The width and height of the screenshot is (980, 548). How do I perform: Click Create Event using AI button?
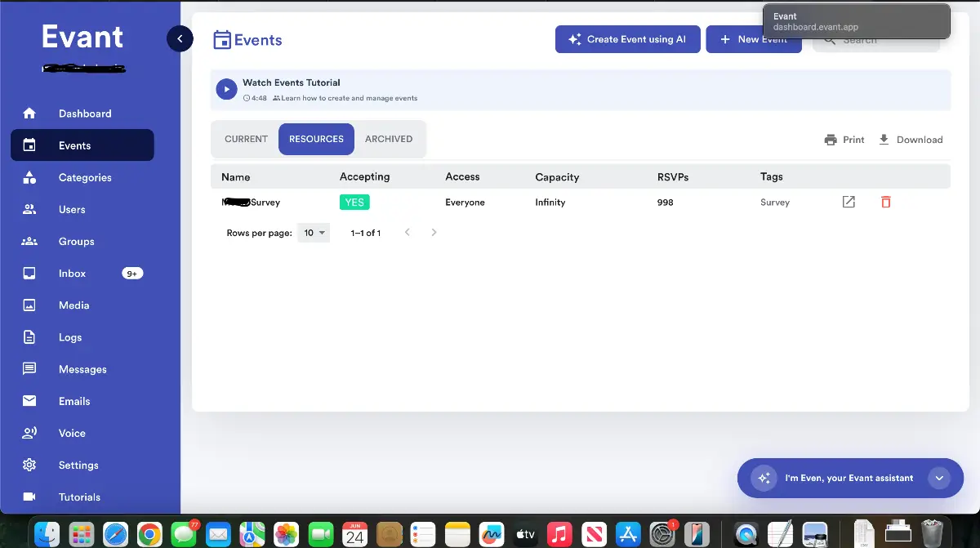point(627,39)
